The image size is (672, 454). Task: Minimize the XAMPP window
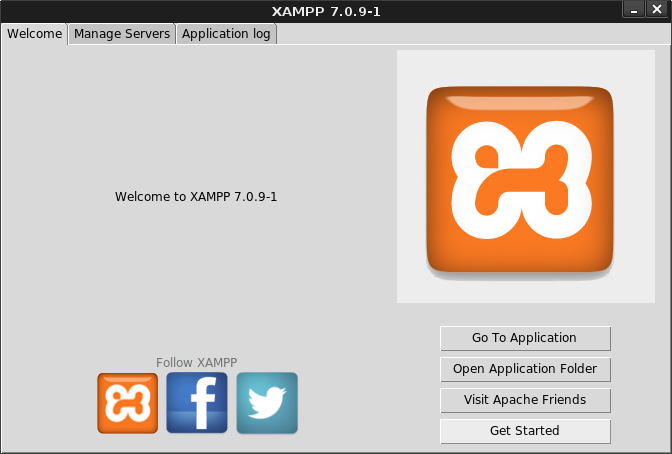pyautogui.click(x=633, y=10)
